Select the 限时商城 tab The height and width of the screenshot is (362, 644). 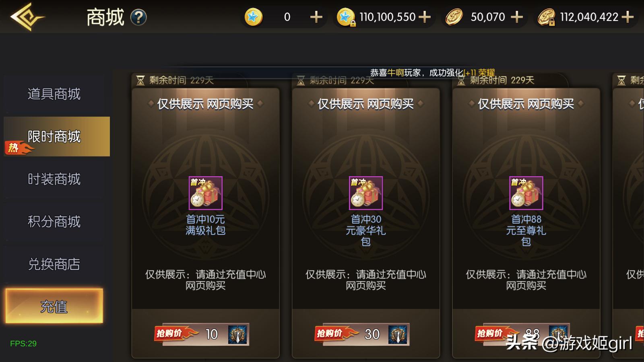(57, 136)
